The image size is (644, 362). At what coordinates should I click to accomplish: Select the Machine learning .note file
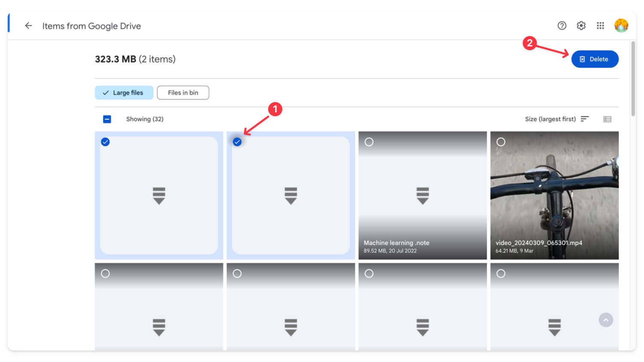click(x=369, y=142)
